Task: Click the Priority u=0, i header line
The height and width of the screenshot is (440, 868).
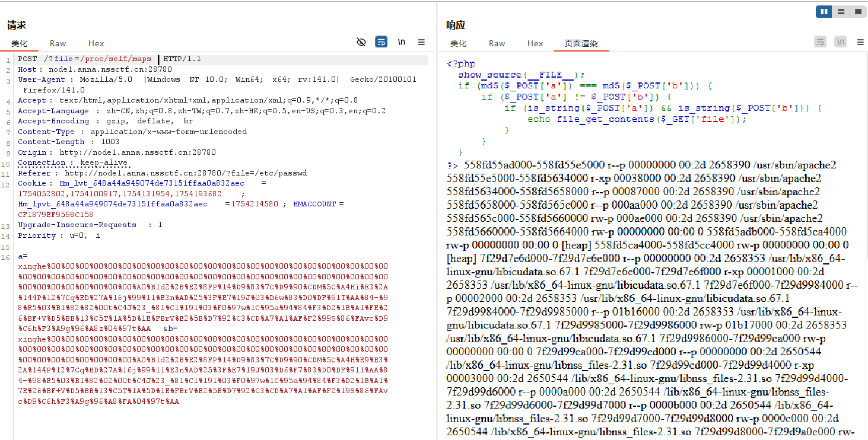Action: [x=59, y=235]
